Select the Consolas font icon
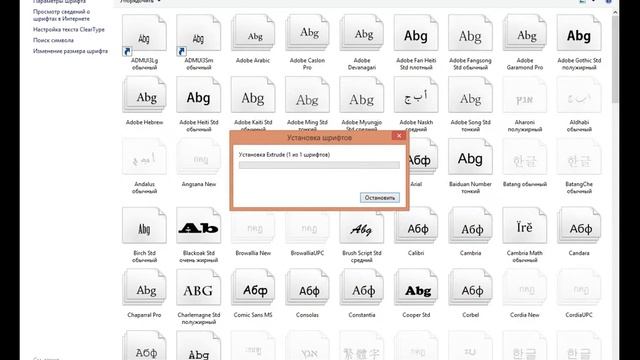The image size is (640, 360). point(307,288)
